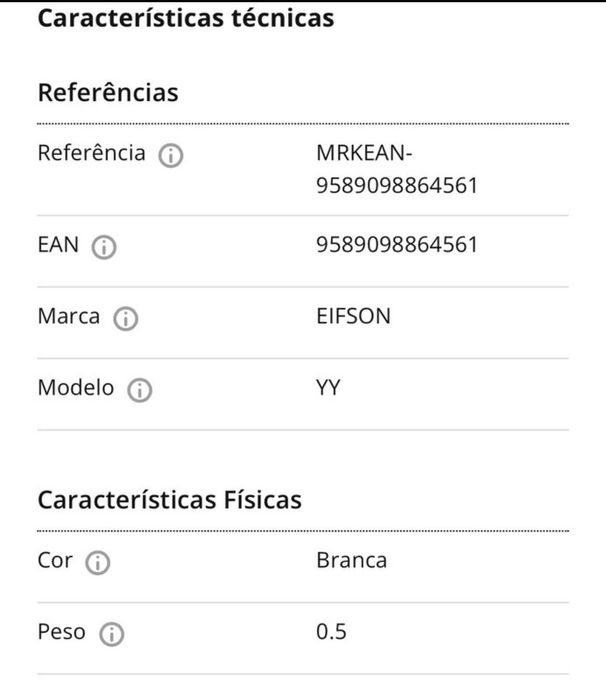
Task: Open the Peso info icon
Action: click(x=111, y=635)
